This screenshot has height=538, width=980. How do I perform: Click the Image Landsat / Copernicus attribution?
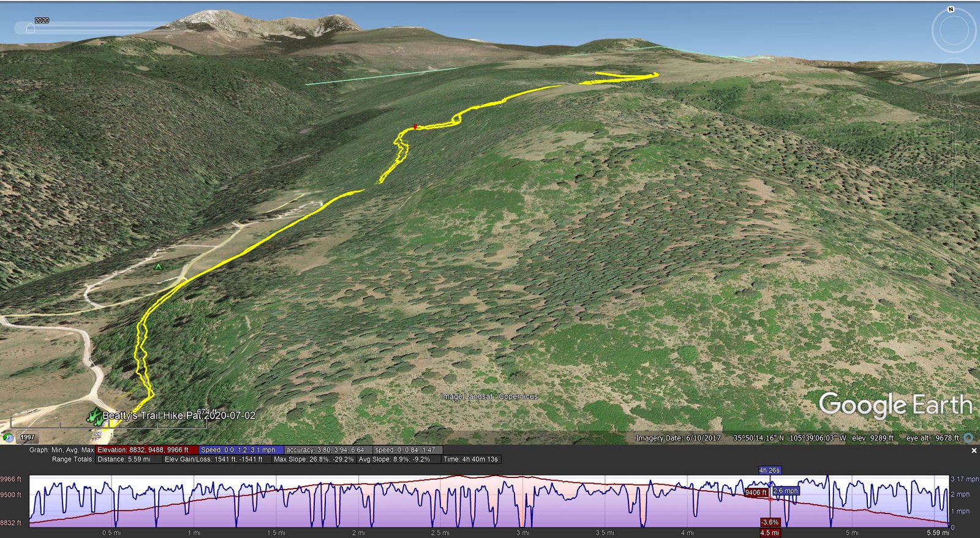(x=489, y=397)
